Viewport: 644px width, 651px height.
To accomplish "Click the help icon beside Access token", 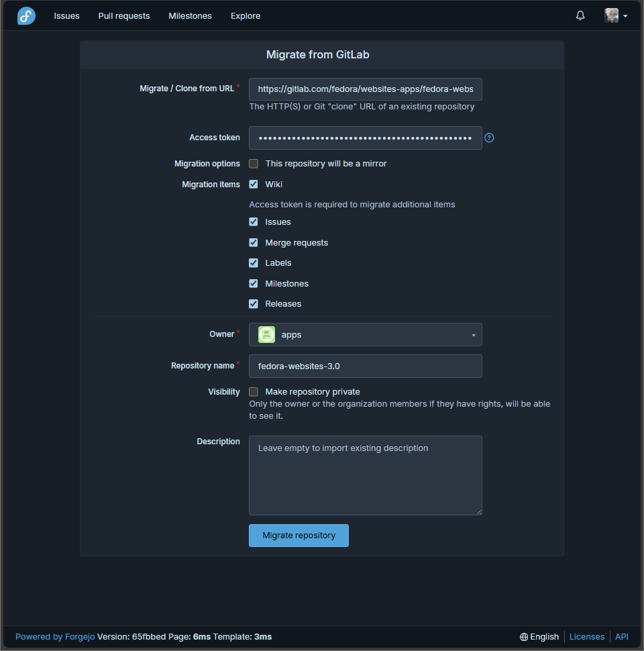I will point(489,138).
